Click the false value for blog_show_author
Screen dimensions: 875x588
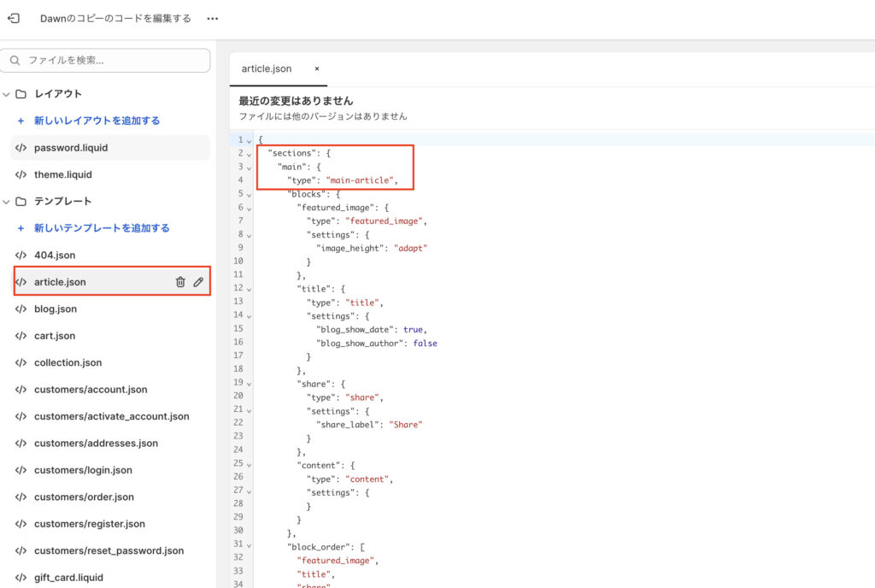[x=425, y=343]
